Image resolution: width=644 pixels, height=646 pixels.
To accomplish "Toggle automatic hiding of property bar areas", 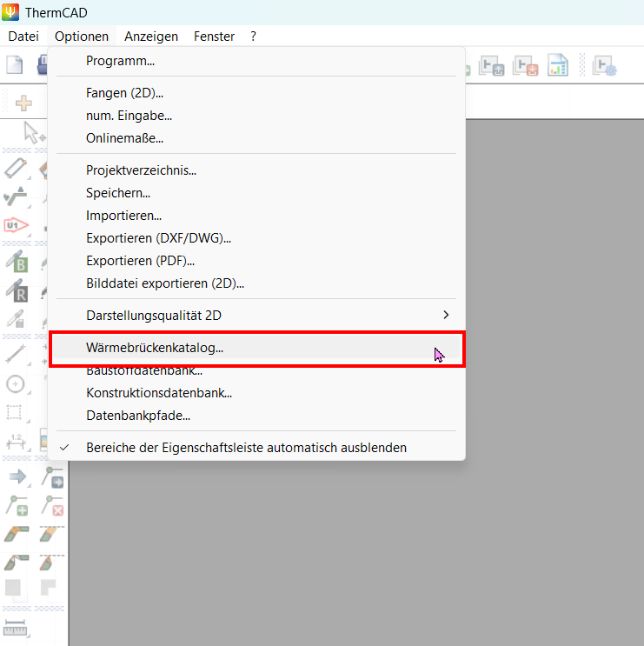I will (246, 448).
